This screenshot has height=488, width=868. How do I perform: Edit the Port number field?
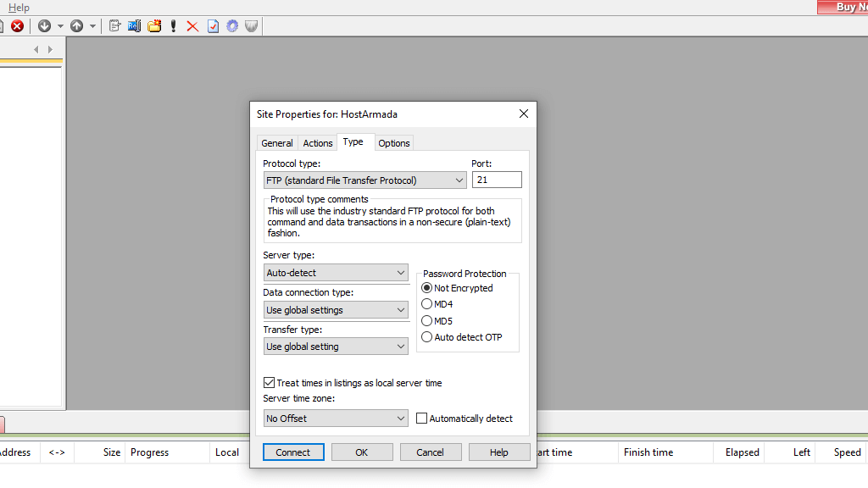tap(497, 180)
